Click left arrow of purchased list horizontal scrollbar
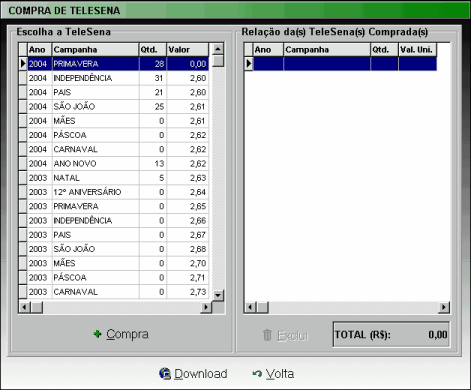The width and height of the screenshot is (471, 390). (250, 307)
